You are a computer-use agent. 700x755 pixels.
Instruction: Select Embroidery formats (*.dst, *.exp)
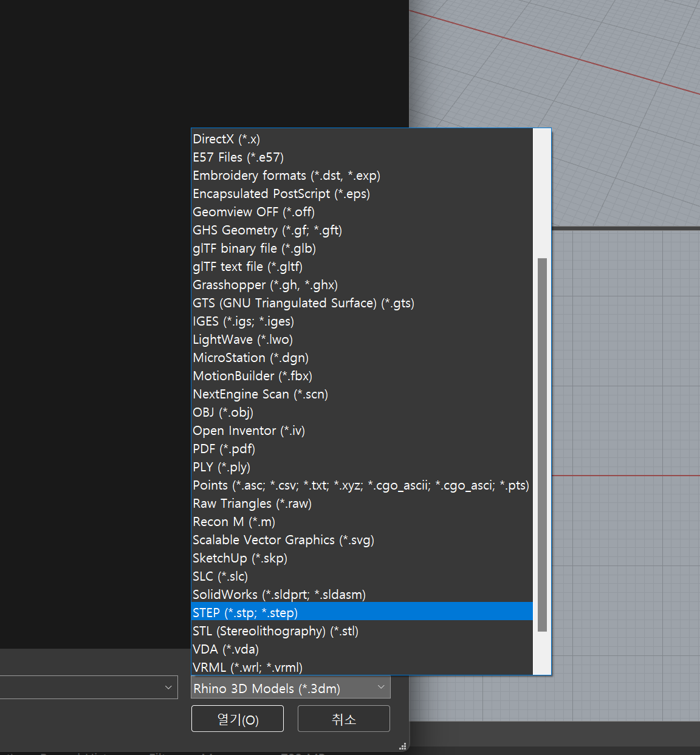pyautogui.click(x=362, y=176)
